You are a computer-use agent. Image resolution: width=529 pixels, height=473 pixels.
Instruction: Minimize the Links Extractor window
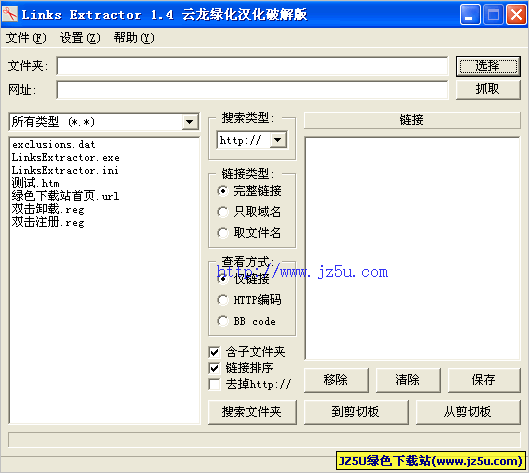tap(470, 15)
